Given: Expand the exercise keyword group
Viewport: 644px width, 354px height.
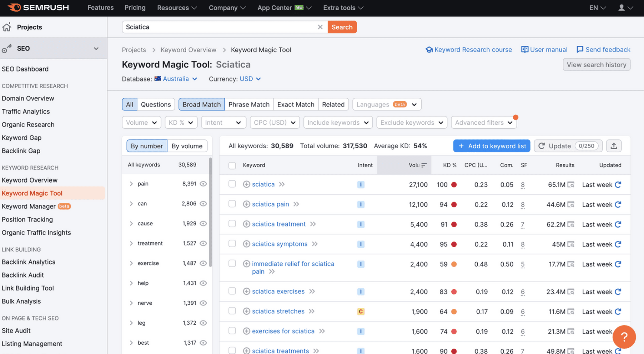Looking at the screenshot, I should point(131,263).
